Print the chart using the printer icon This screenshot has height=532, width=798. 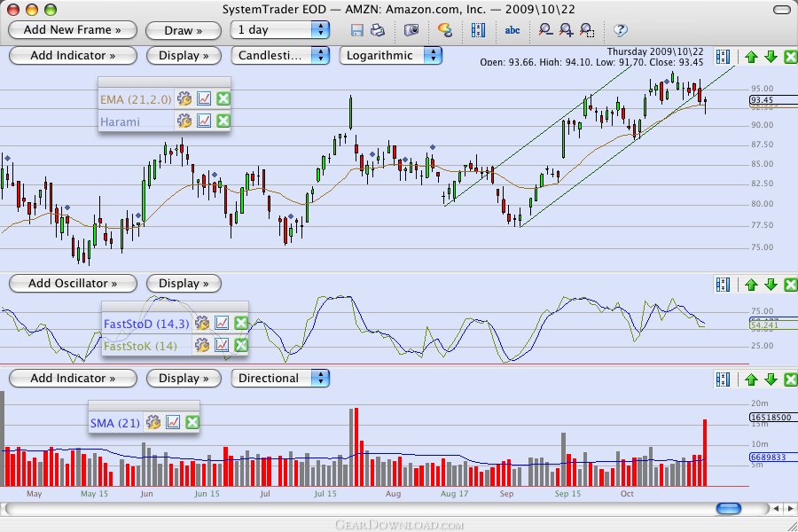click(x=378, y=30)
